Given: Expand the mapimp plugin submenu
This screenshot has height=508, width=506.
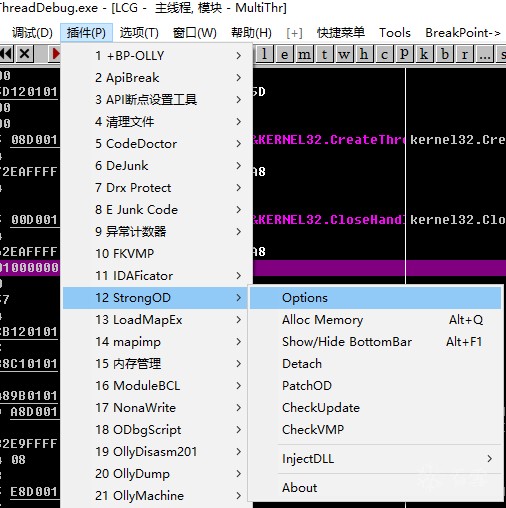Looking at the screenshot, I should pyautogui.click(x=155, y=342).
